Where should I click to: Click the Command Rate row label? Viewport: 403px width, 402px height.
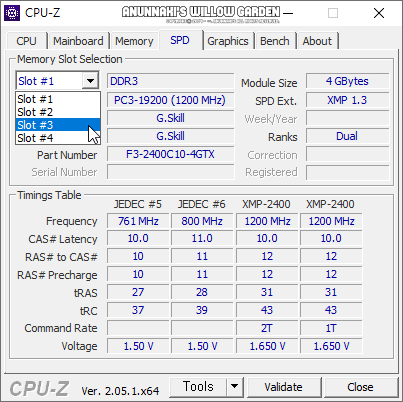(61, 328)
